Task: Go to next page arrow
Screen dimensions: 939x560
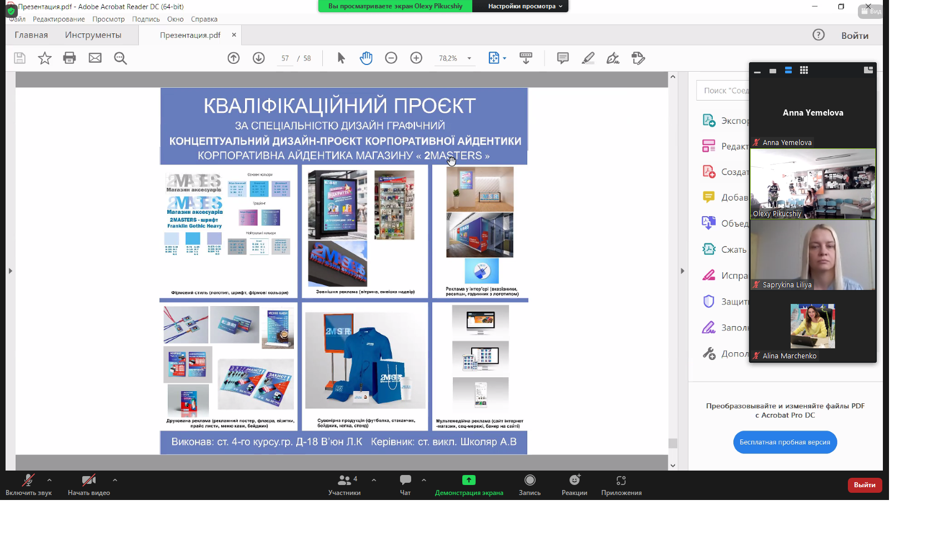Action: (258, 58)
